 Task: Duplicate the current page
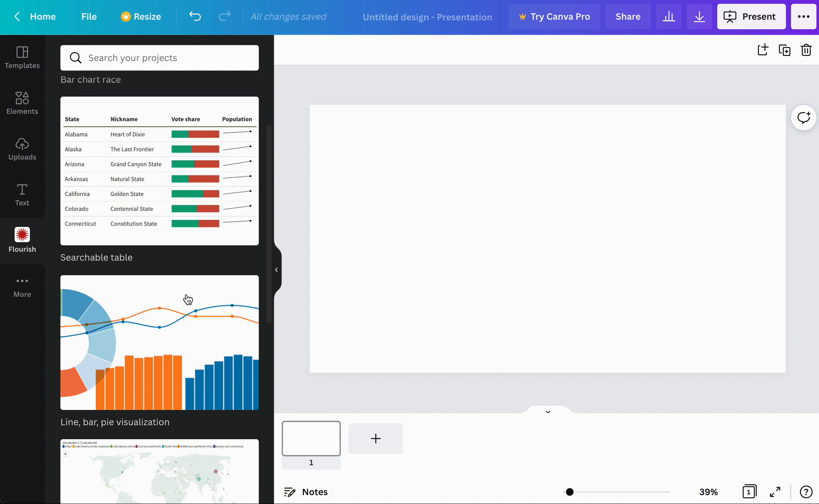784,50
